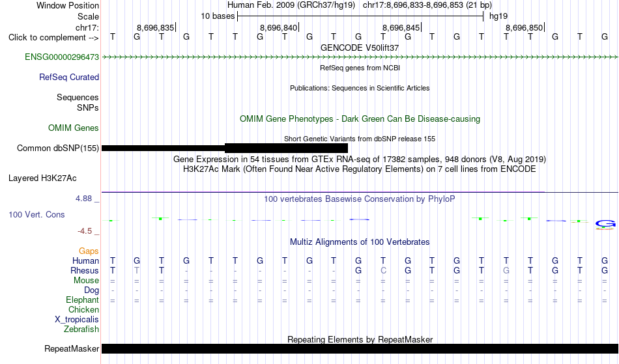
Task: Click the 'Click to complement' label
Action: pos(53,38)
